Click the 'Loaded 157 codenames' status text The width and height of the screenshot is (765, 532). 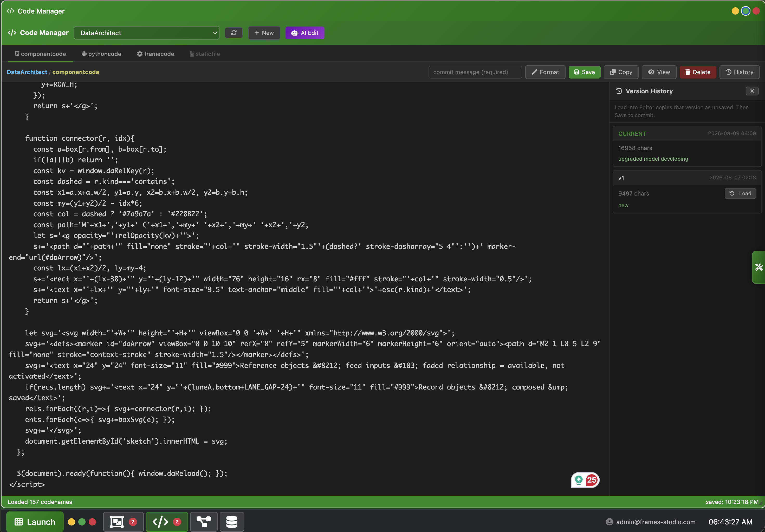pos(40,502)
